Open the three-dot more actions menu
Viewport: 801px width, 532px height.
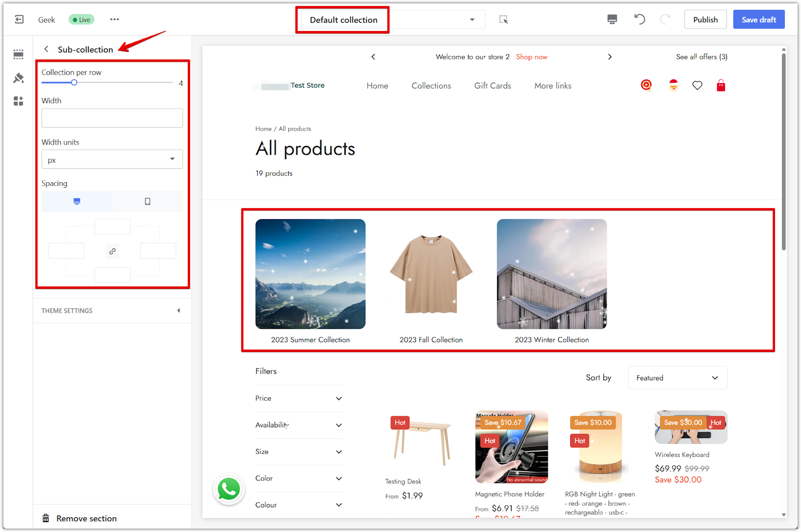(x=115, y=20)
